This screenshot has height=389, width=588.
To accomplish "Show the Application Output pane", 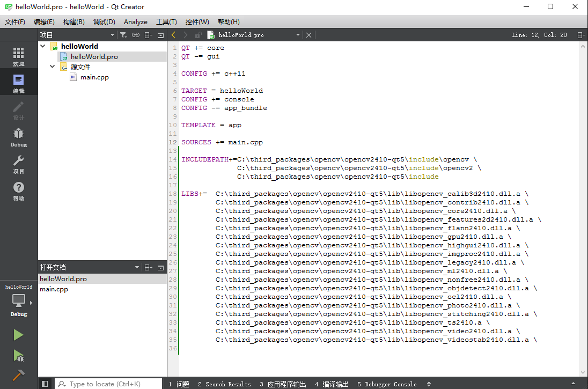I will pos(283,384).
